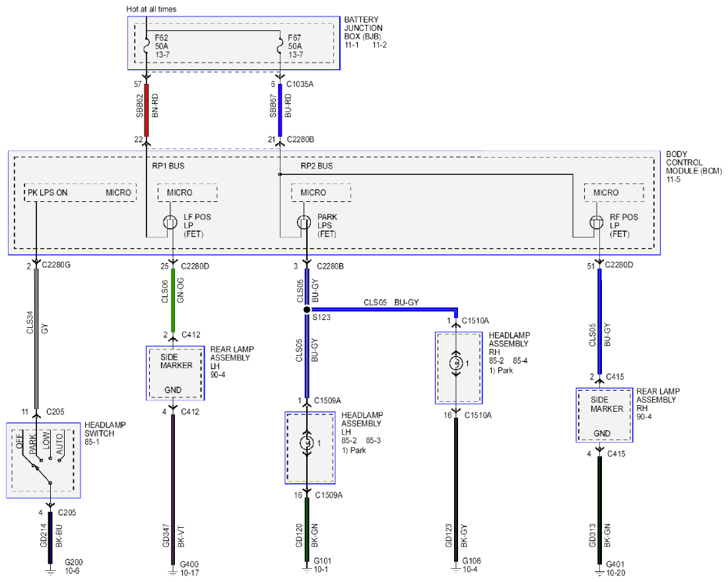Click the LF POS LP FET symbol
This screenshot has width=728, height=582.
tap(170, 223)
